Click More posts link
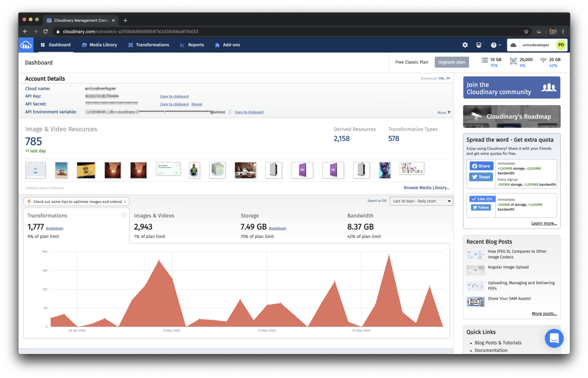This screenshot has height=378, width=588. click(544, 314)
